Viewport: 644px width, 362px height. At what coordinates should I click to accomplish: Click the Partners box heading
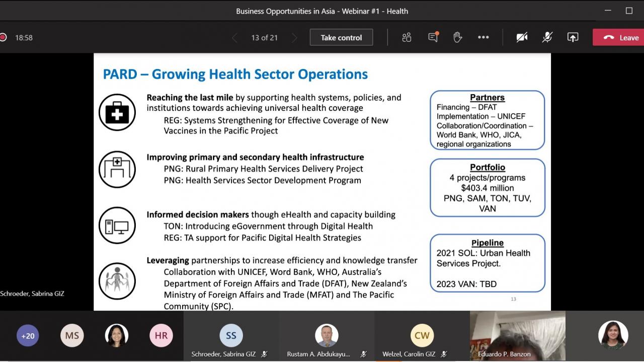pyautogui.click(x=487, y=98)
